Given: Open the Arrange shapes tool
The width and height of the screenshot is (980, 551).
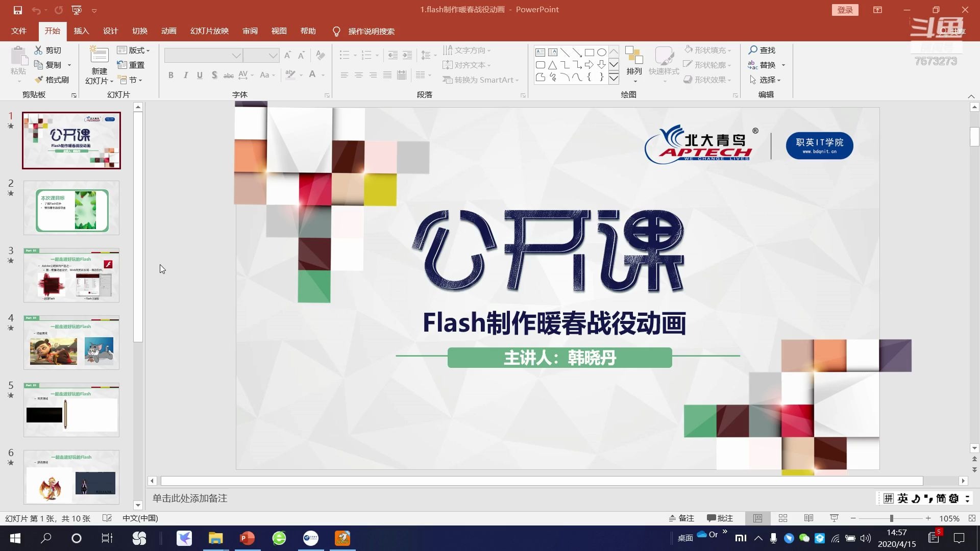Looking at the screenshot, I should tap(634, 64).
